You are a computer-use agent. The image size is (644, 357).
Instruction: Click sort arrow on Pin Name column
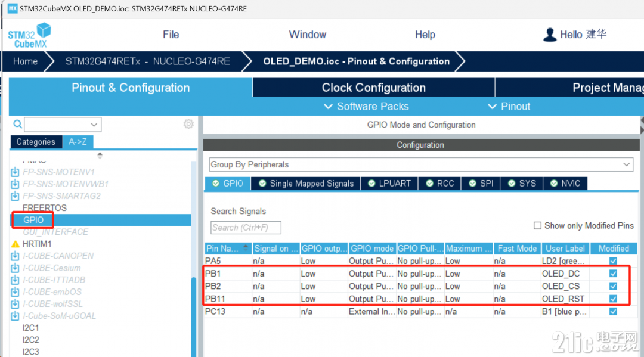point(246,248)
